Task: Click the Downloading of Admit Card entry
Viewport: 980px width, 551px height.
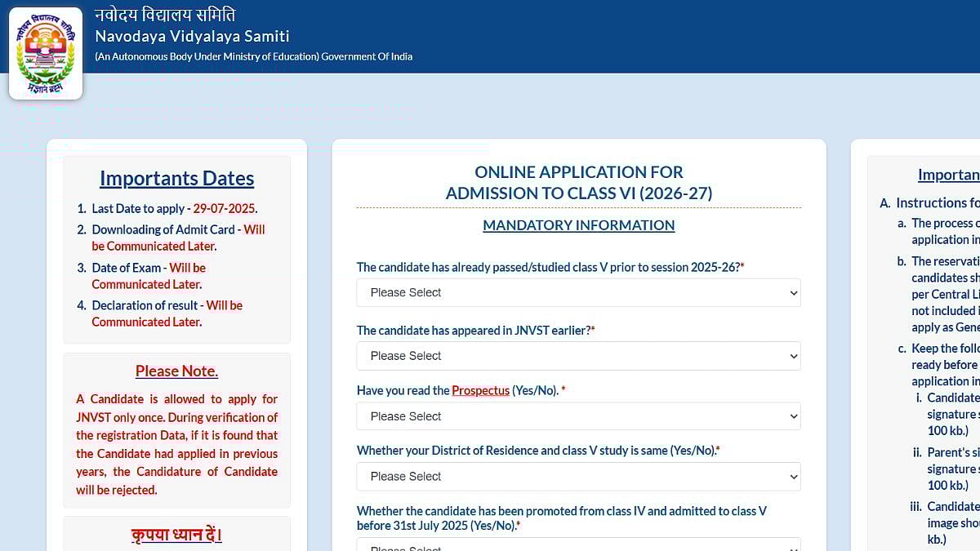Action: pyautogui.click(x=178, y=238)
